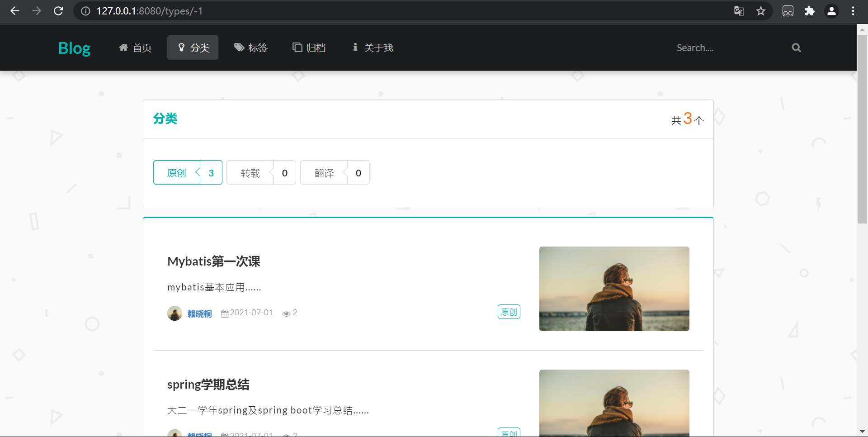Screen dimensions: 868x437
Task: Click the count 0 beside 转载
Action: (x=285, y=173)
